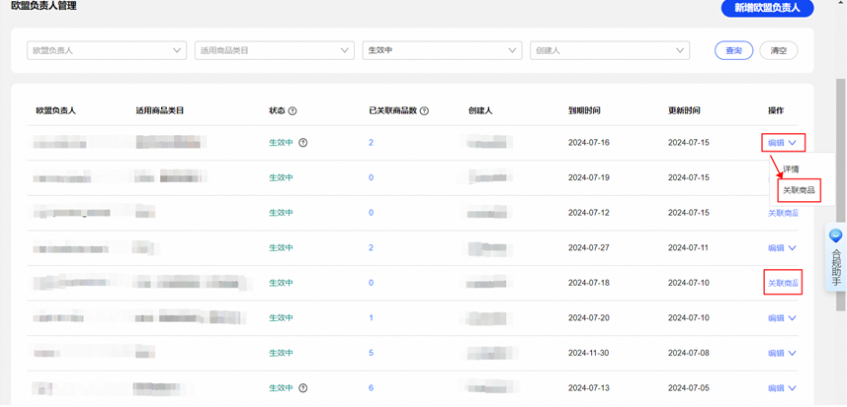
Task: Click expiry date 2024-07-19
Action: [589, 178]
